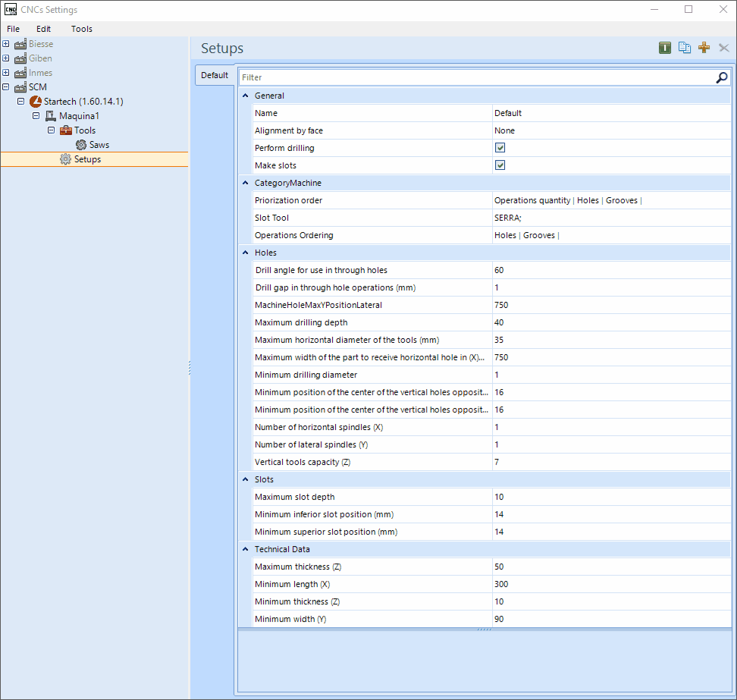Click the Vertical tools capacity (Z) value 7
Image resolution: width=737 pixels, height=700 pixels.
pyautogui.click(x=611, y=462)
